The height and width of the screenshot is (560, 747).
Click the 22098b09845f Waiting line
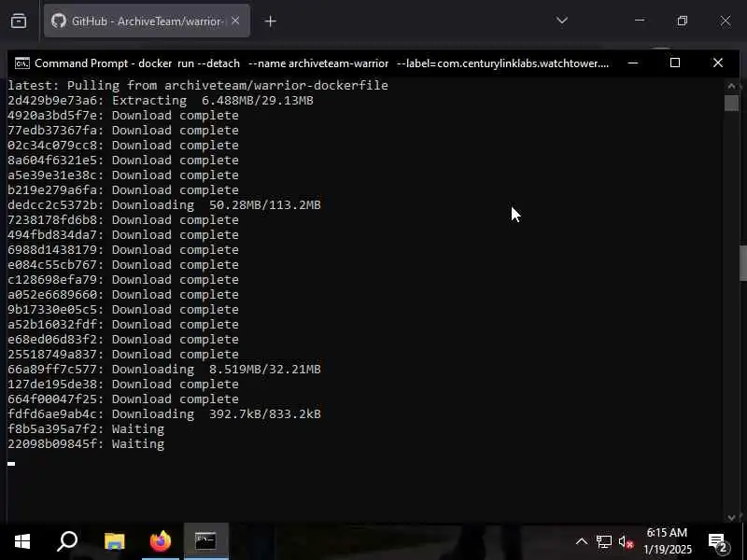(x=86, y=444)
